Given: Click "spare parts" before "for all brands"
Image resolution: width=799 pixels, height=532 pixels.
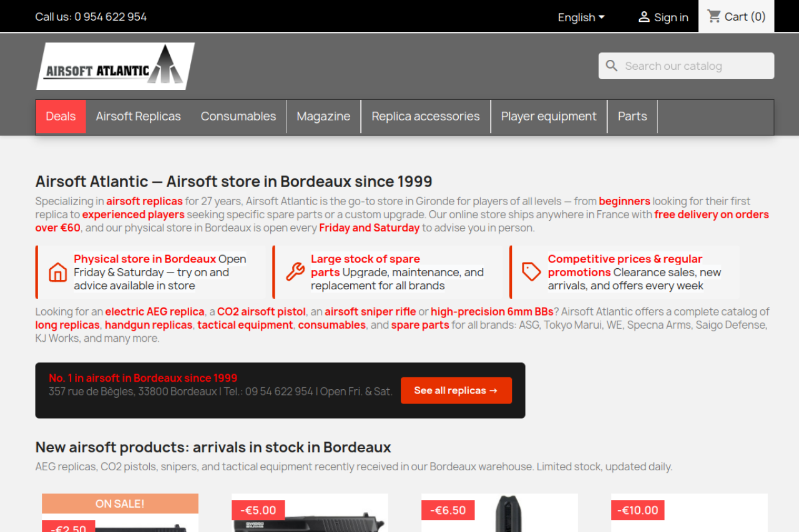Looking at the screenshot, I should 420,325.
